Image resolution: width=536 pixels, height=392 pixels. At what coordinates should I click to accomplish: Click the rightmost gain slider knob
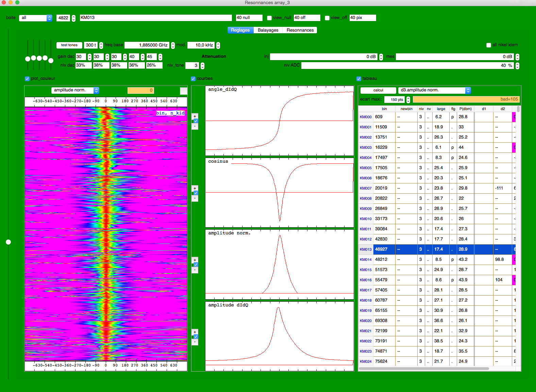pyautogui.click(x=51, y=60)
